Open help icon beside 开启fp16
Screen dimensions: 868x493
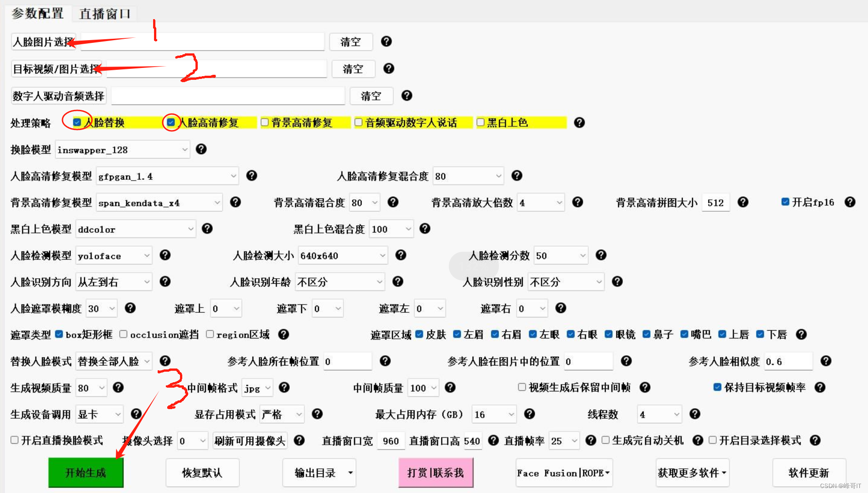(850, 202)
